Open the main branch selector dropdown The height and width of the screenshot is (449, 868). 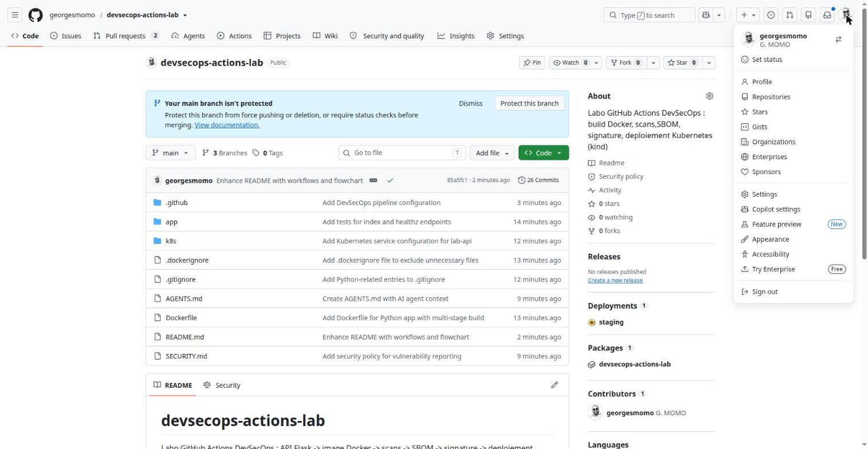click(171, 153)
